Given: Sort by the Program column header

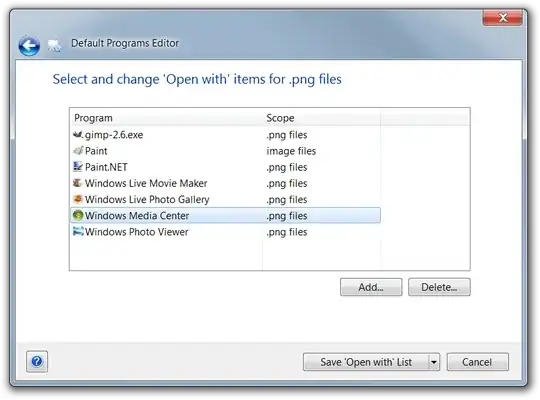Looking at the screenshot, I should (166, 118).
